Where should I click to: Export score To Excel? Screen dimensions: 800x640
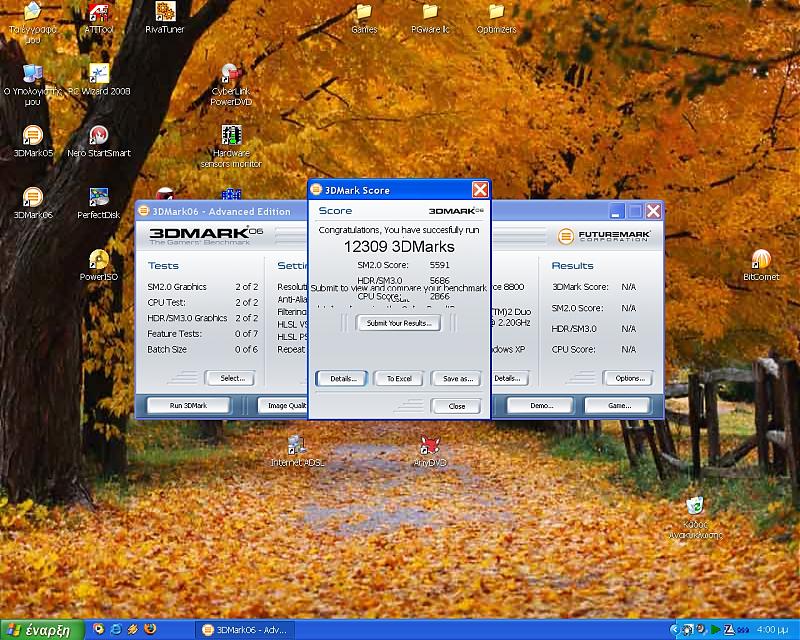398,378
